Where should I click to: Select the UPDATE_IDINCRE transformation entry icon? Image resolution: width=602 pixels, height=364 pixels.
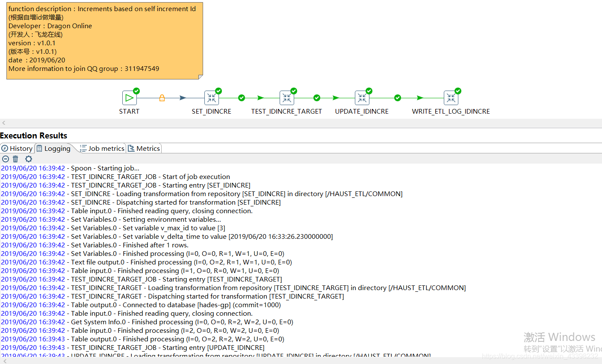coord(362,98)
